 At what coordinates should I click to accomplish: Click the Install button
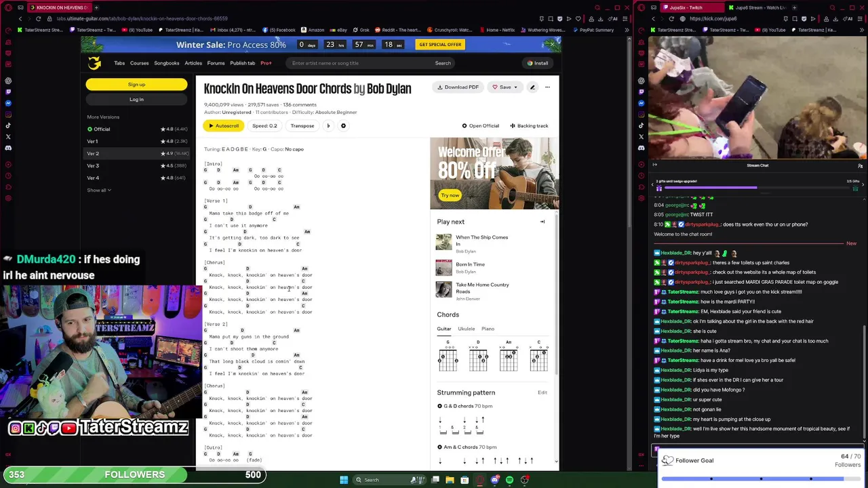(x=538, y=63)
